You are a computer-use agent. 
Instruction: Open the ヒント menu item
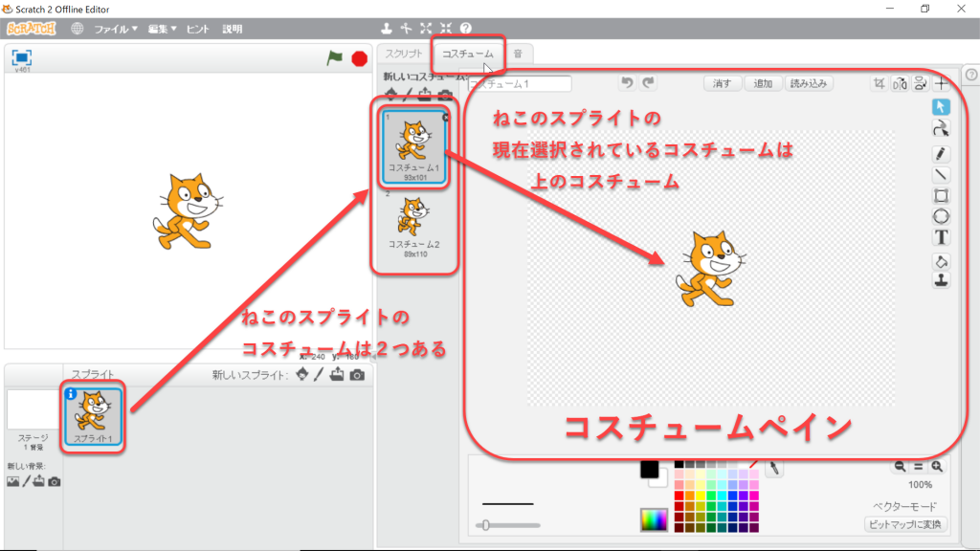(x=197, y=29)
